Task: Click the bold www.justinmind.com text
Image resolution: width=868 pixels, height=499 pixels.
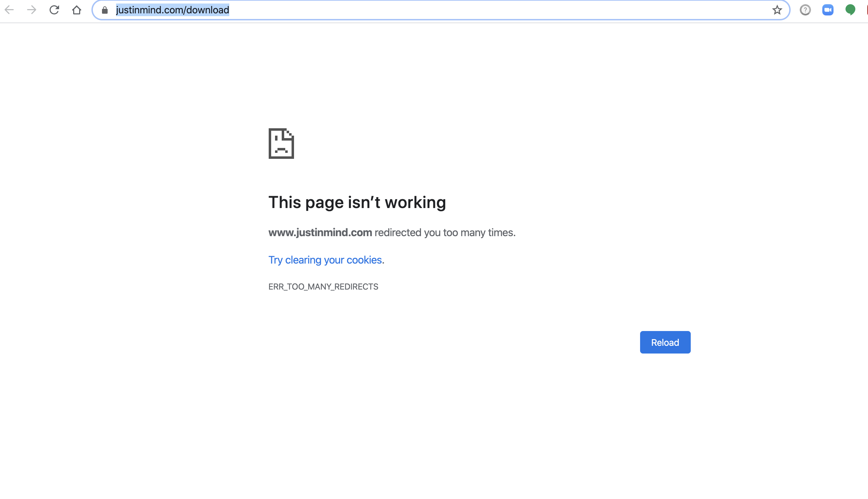Action: point(320,233)
